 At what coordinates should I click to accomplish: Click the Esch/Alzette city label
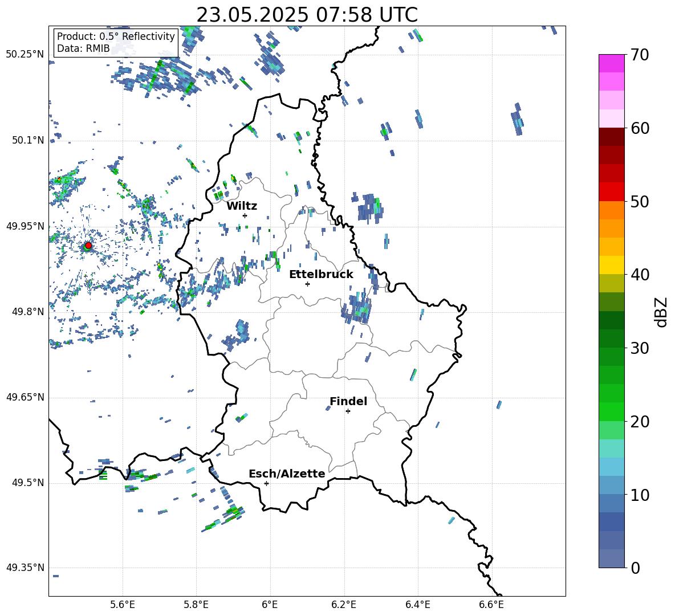coord(287,474)
